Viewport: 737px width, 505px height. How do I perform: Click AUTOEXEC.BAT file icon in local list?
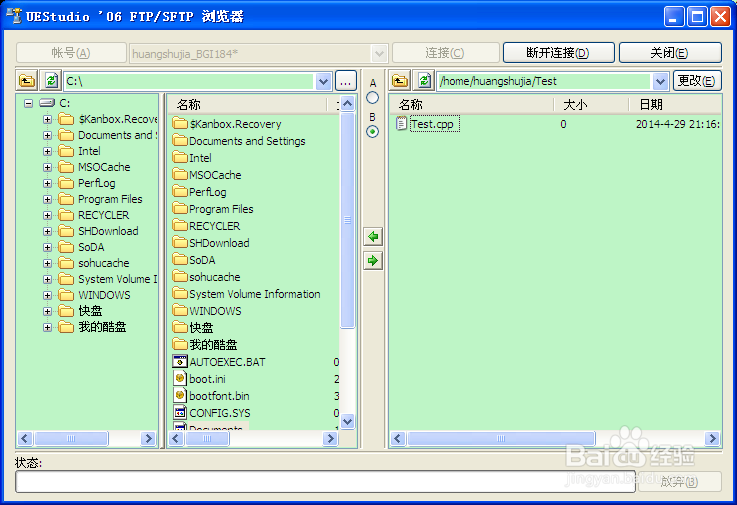click(x=180, y=362)
